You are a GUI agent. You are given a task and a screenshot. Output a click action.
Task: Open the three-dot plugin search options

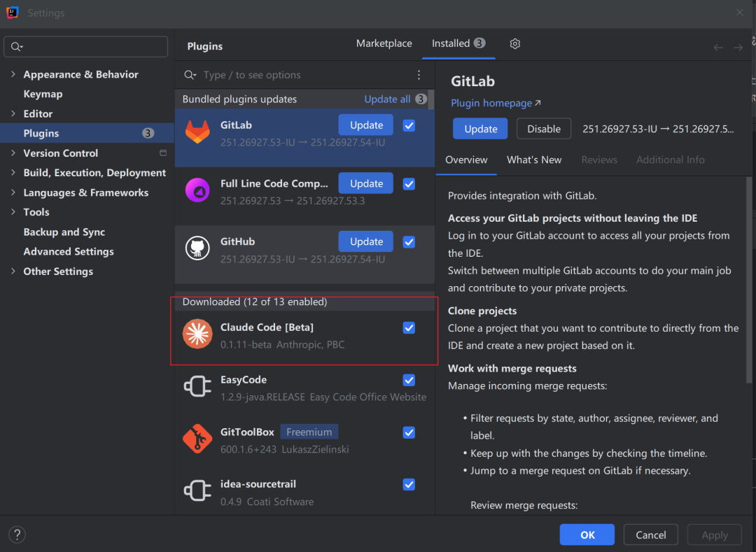pyautogui.click(x=419, y=75)
